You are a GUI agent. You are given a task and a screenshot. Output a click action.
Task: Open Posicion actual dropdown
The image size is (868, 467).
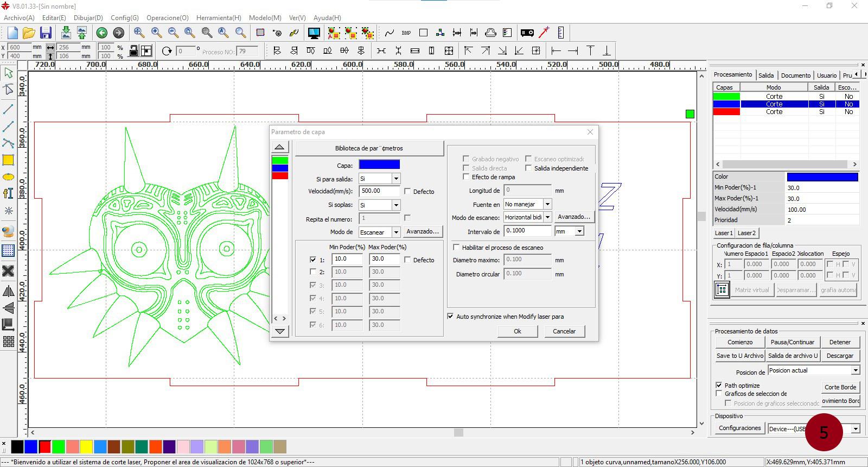pyautogui.click(x=856, y=370)
